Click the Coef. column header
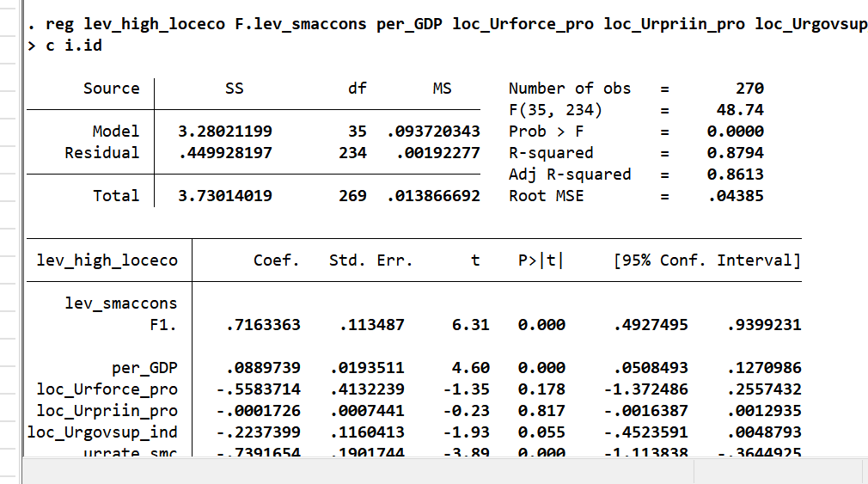The image size is (868, 484). [276, 260]
